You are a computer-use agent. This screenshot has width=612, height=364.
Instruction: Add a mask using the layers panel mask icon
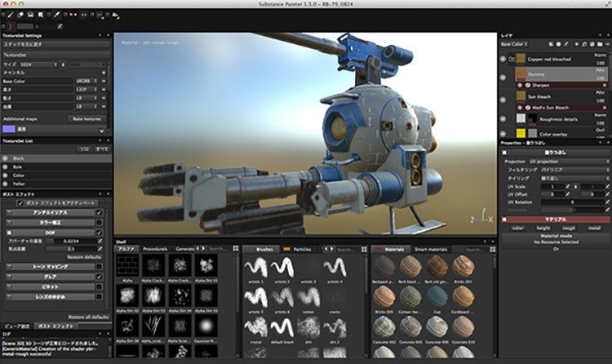551,44
